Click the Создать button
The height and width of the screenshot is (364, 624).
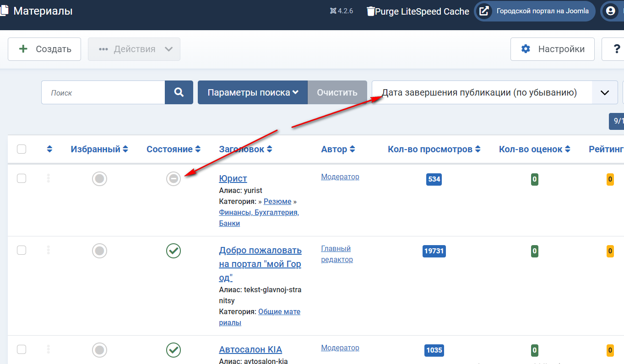[44, 49]
